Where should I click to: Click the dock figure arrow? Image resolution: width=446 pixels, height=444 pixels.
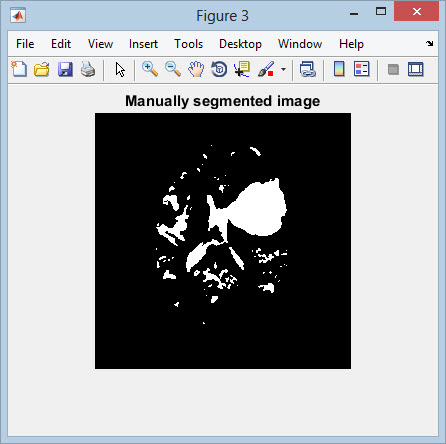click(429, 43)
